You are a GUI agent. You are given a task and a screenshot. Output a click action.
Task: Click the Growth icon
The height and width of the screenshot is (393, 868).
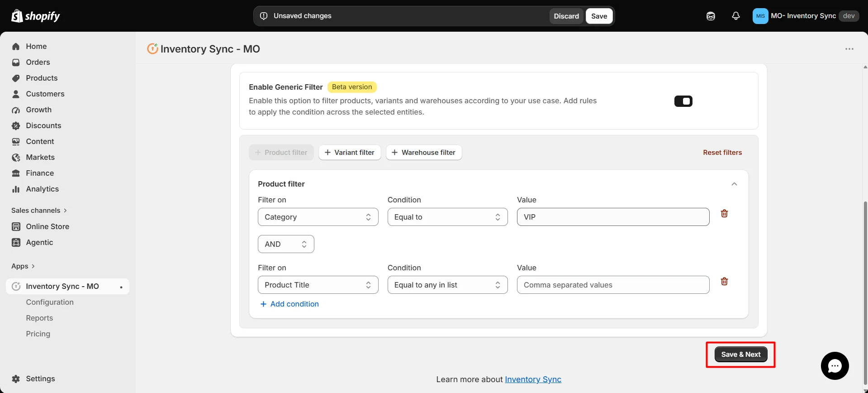pyautogui.click(x=16, y=110)
